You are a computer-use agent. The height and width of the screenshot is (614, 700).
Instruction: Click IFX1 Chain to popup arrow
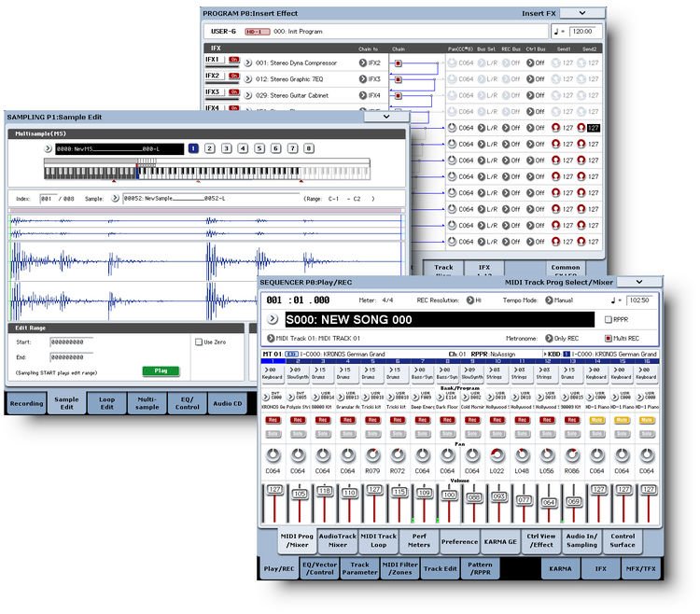(x=362, y=62)
